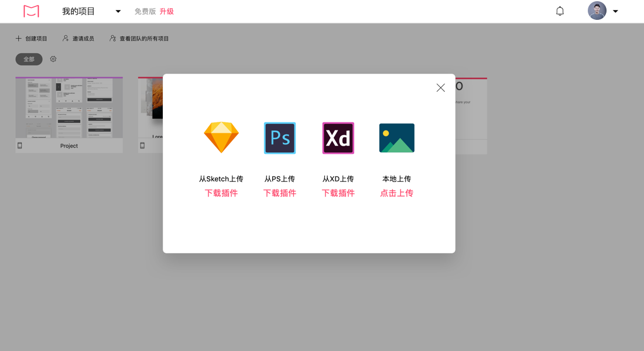
Task: Close the upload dialog with X
Action: pyautogui.click(x=441, y=87)
